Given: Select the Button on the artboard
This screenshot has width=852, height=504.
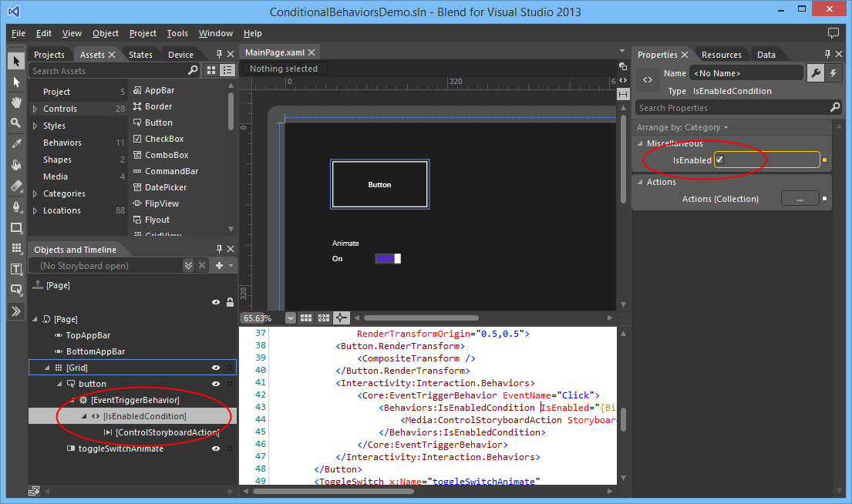Looking at the screenshot, I should point(380,184).
